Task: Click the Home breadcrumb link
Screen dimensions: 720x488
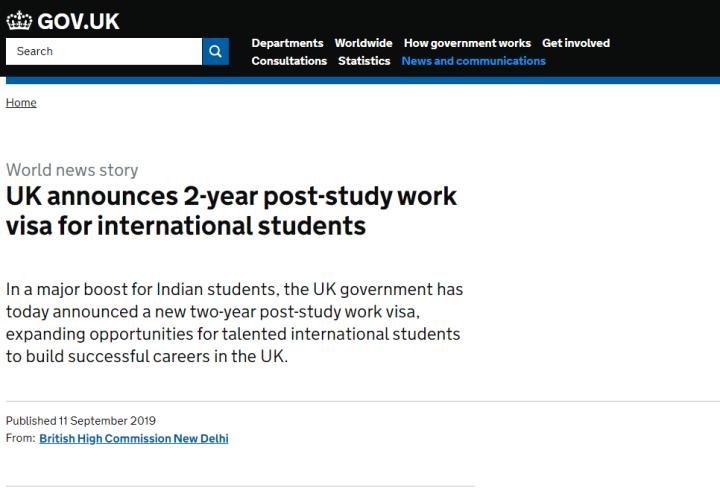Action: [x=21, y=103]
